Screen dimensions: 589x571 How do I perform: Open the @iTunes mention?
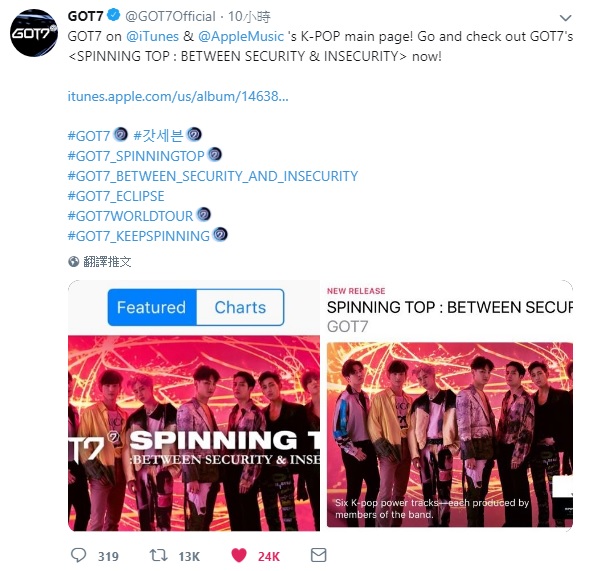(153, 36)
